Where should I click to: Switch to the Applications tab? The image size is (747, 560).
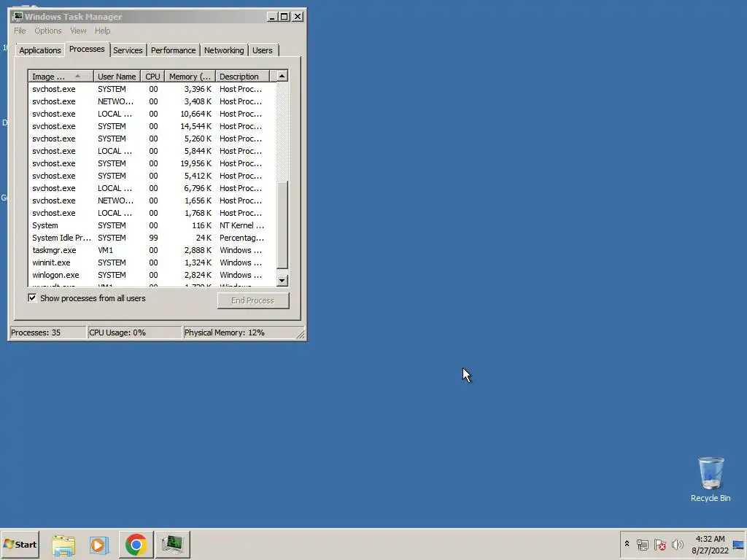[40, 50]
